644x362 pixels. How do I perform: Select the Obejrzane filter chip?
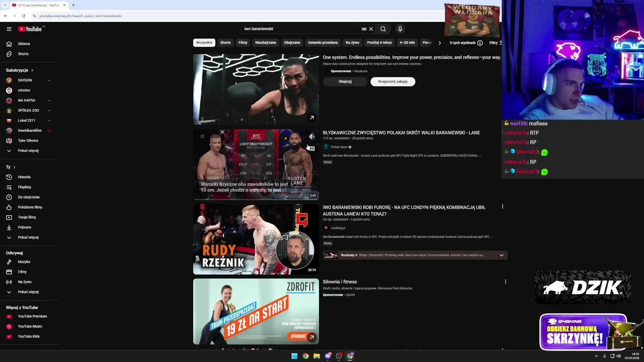point(292,43)
